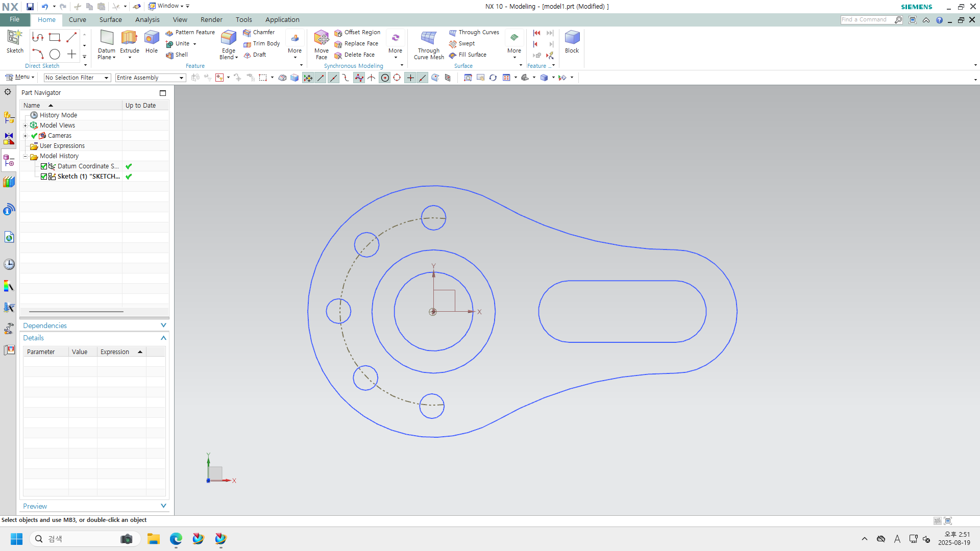Open the Entire Assembly scope dropdown
Screen dimensions: 980x551
pyautogui.click(x=150, y=78)
